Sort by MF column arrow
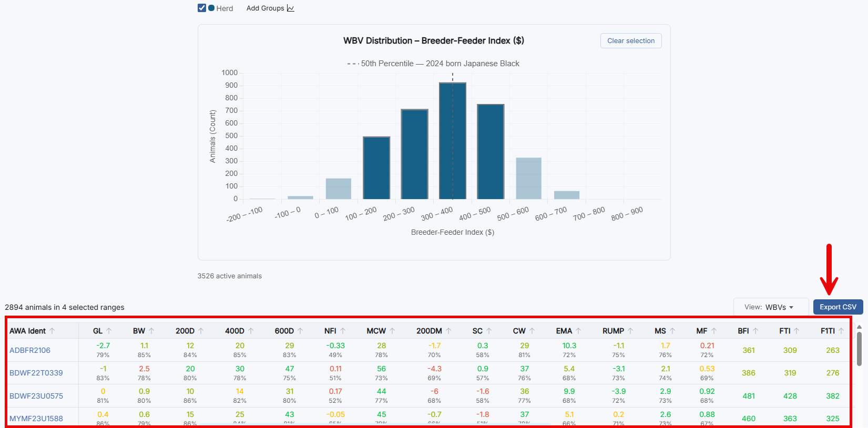868x428 pixels. tap(714, 331)
